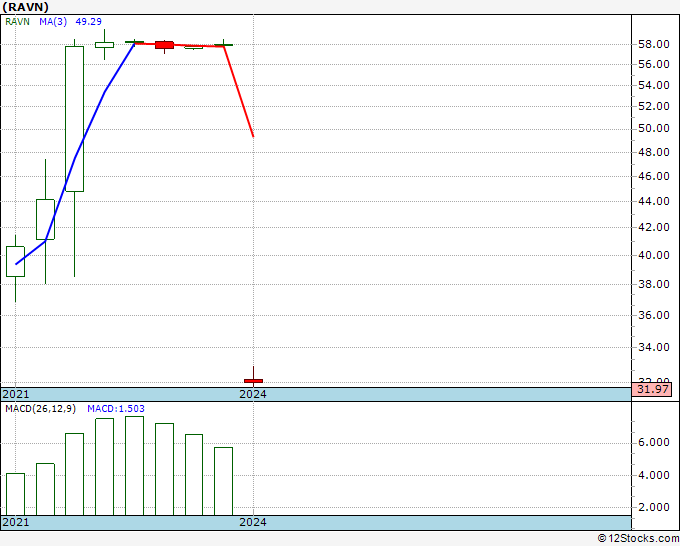Viewport: 680px width, 546px height.
Task: Click the tallest MACD histogram bar
Action: coord(134,466)
